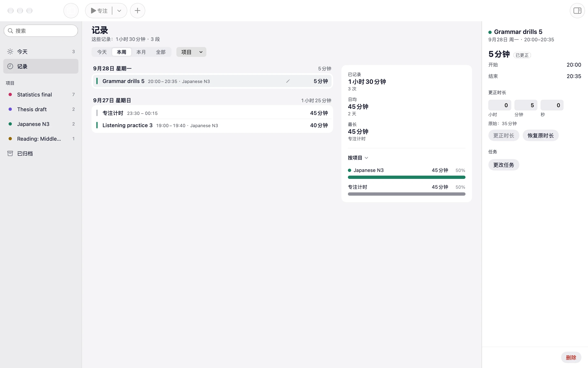Open the Japanese N3 project in sidebar
Screen dimensions: 588x368
point(41,124)
